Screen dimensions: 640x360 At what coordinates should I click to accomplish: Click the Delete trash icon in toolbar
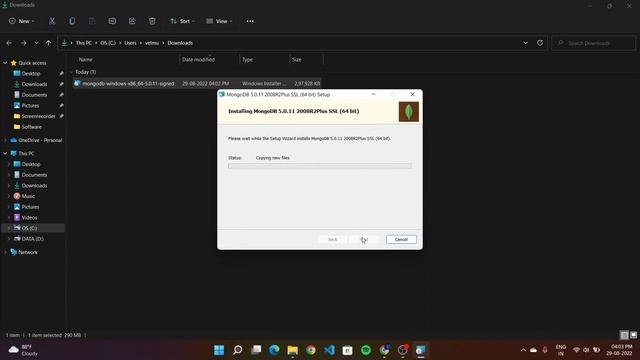152,21
